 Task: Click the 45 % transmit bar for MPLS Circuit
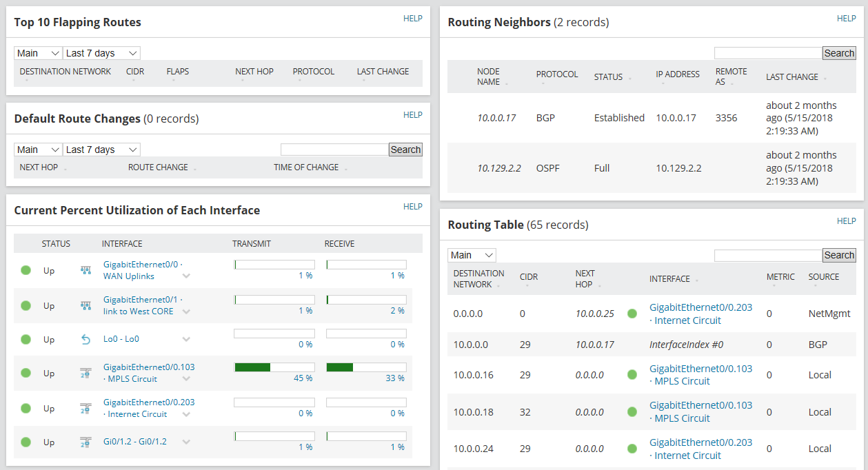[x=274, y=367]
